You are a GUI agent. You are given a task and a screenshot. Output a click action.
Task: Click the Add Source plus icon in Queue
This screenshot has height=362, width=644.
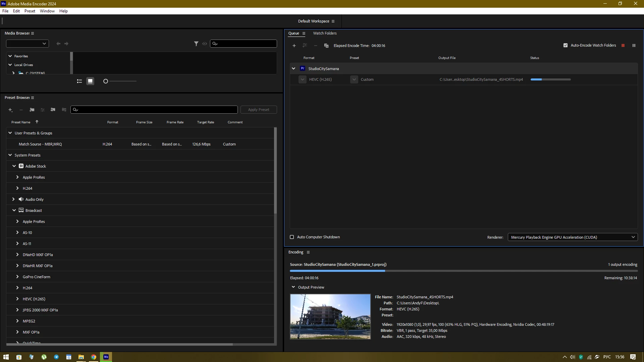point(294,46)
